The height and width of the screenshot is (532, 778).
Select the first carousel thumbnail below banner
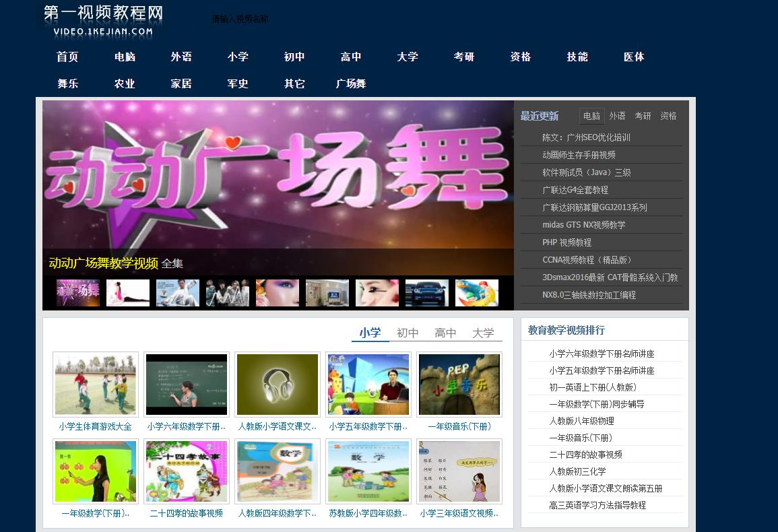(x=77, y=292)
